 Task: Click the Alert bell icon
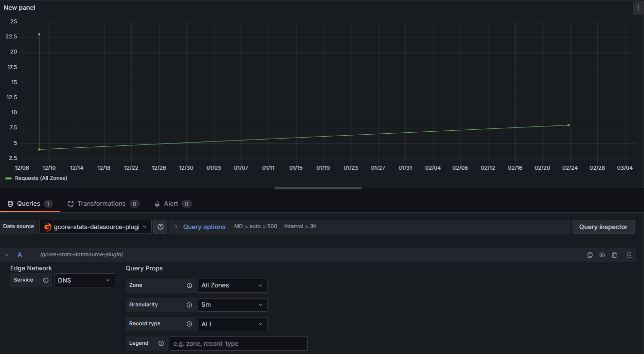(157, 203)
